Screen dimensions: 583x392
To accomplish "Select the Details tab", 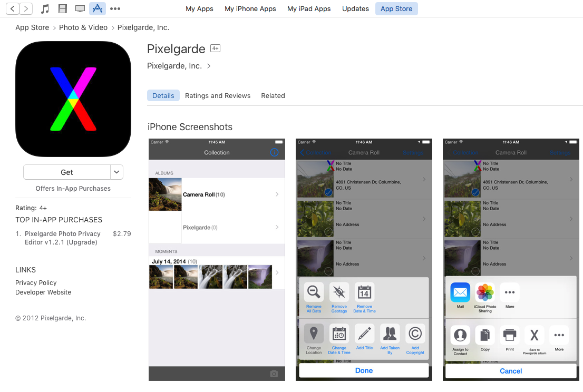I will pyautogui.click(x=163, y=95).
